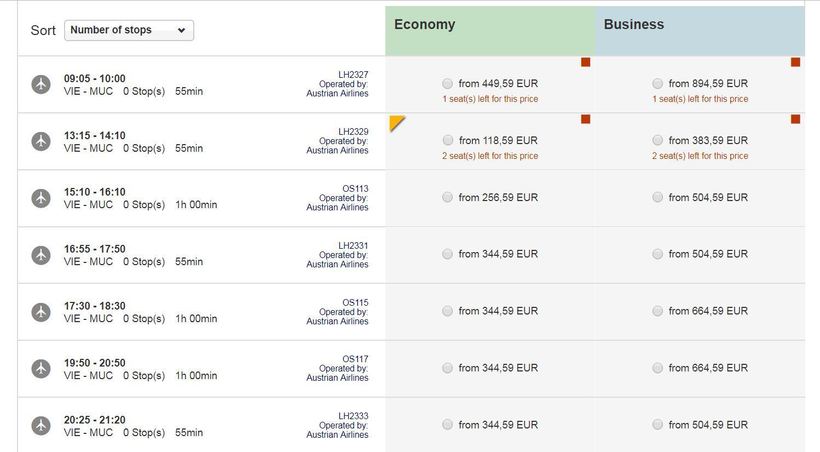Click the airplane icon for the 13:15 flight
This screenshot has width=820, height=452.
point(41,142)
